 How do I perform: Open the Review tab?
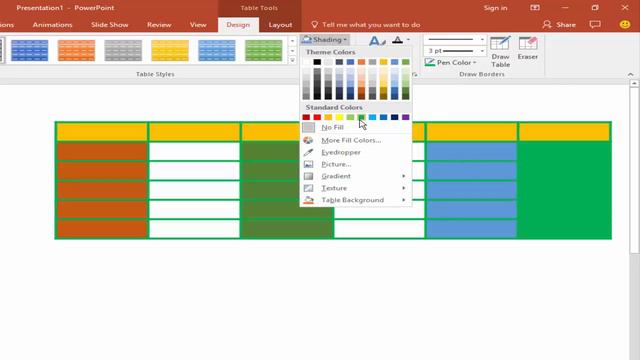159,25
